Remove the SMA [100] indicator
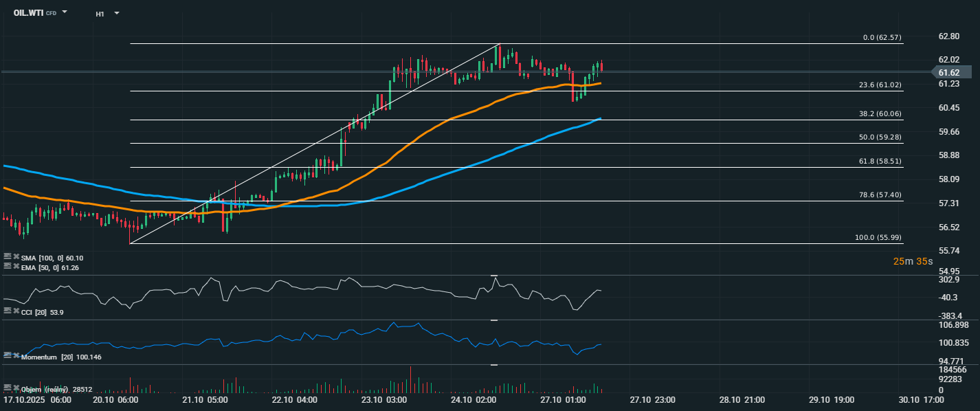The width and height of the screenshot is (980, 411). [15, 257]
